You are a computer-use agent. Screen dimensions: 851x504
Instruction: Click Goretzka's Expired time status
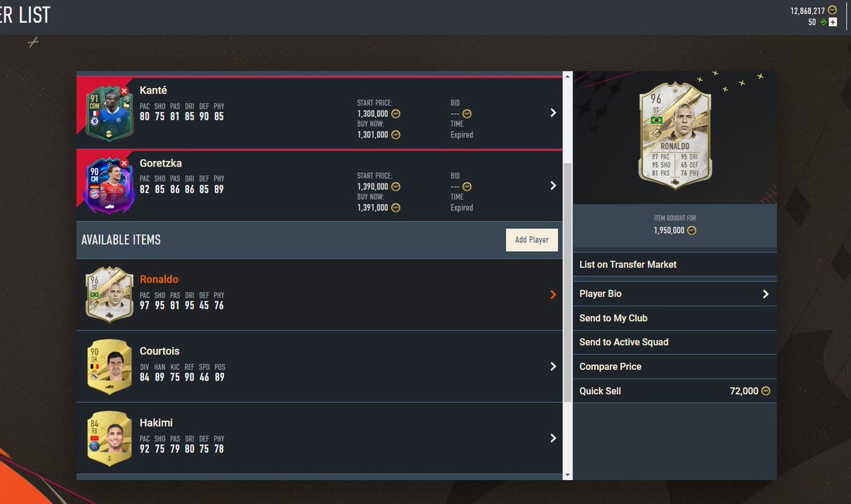(462, 208)
